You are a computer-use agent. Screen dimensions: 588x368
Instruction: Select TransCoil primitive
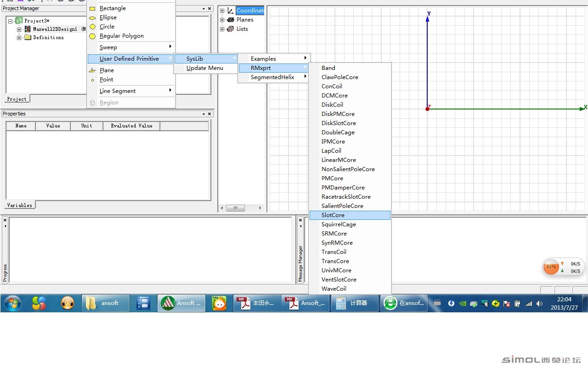click(350, 252)
